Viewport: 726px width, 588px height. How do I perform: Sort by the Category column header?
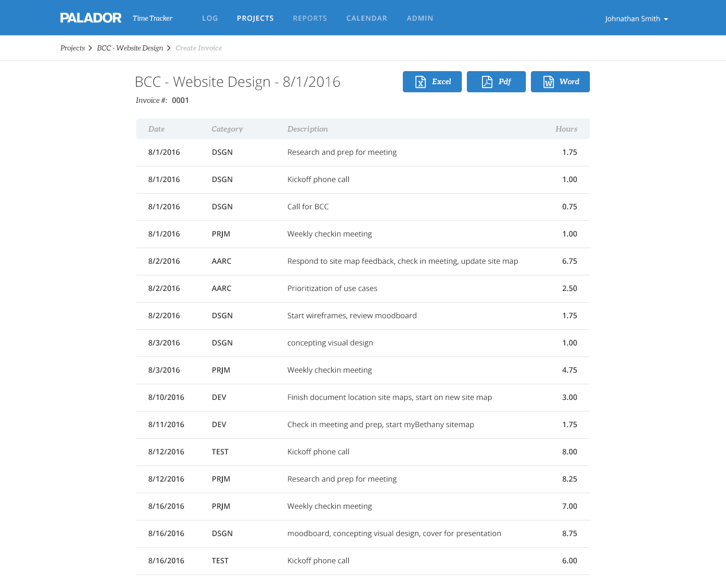pyautogui.click(x=227, y=129)
